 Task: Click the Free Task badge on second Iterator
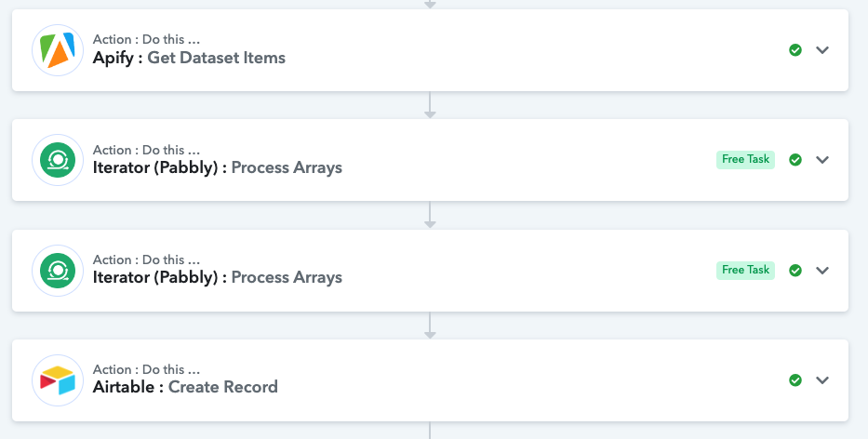745,270
